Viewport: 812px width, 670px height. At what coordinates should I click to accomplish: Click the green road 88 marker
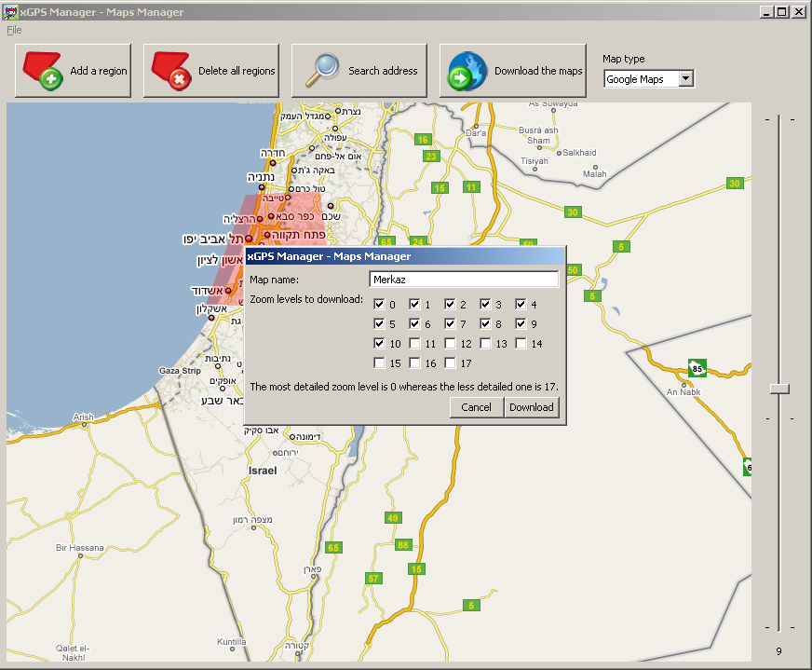(403, 544)
